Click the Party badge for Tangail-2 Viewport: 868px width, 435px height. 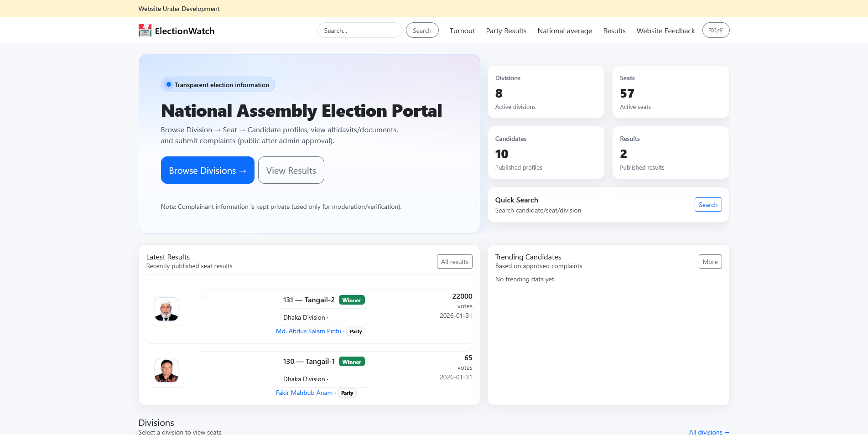pyautogui.click(x=356, y=332)
